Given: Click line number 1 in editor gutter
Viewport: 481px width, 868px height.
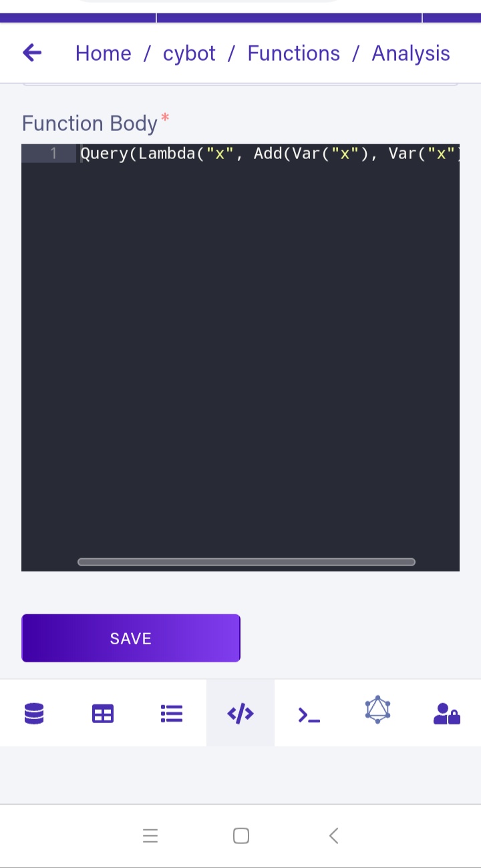Looking at the screenshot, I should point(54,154).
